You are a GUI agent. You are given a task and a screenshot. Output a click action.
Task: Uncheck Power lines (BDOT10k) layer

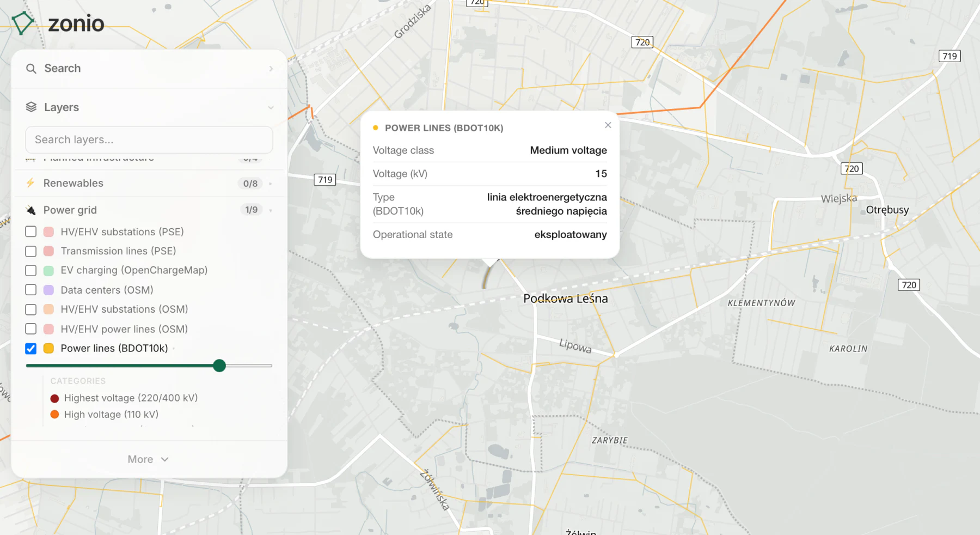pyautogui.click(x=31, y=349)
